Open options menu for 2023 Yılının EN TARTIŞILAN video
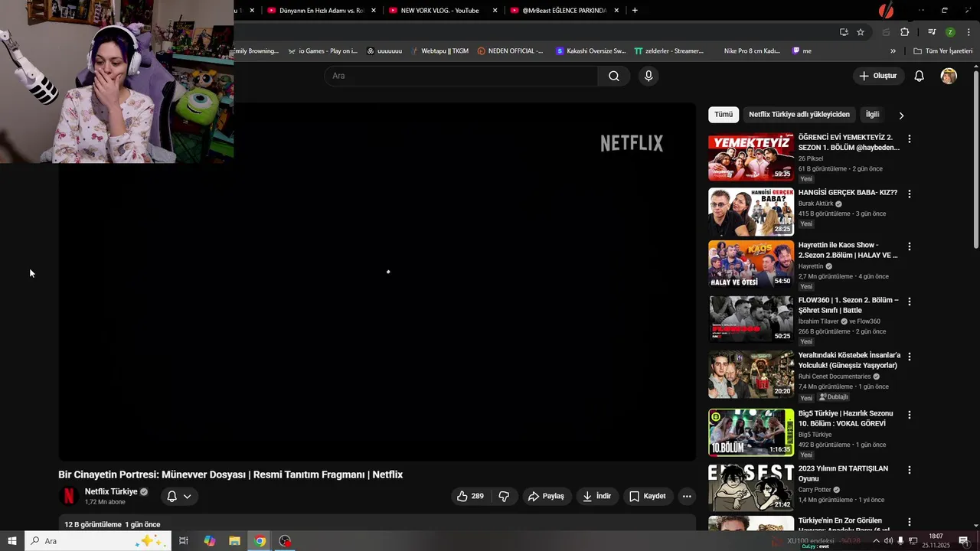980x551 pixels. [x=910, y=470]
